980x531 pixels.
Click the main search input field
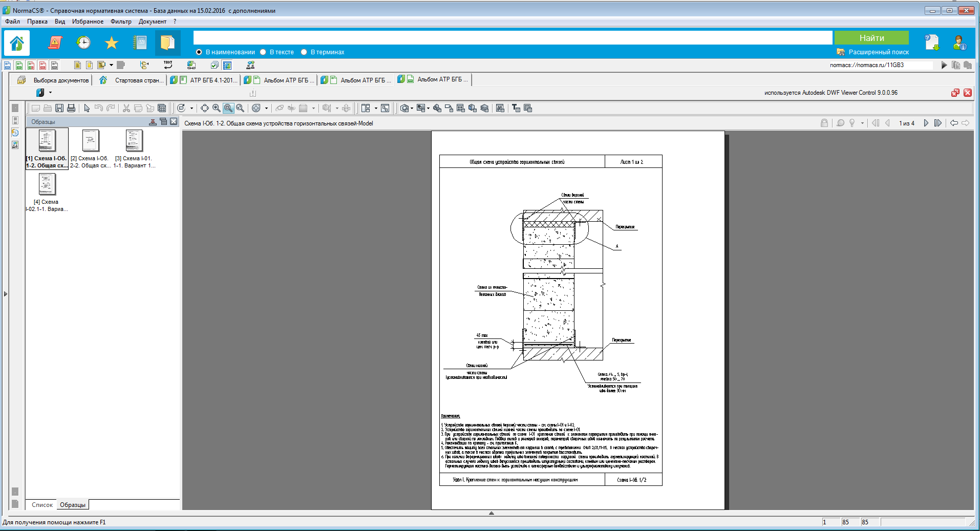pyautogui.click(x=512, y=38)
